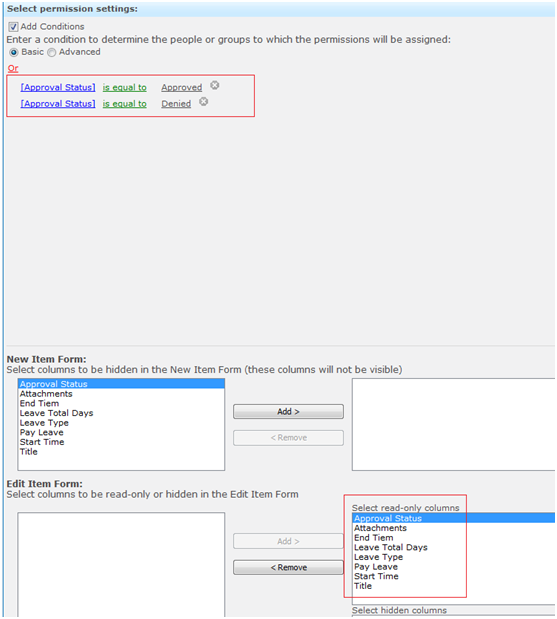Open the first [Approval Status] field selector
Image resolution: width=557 pixels, height=619 pixels.
pos(58,87)
